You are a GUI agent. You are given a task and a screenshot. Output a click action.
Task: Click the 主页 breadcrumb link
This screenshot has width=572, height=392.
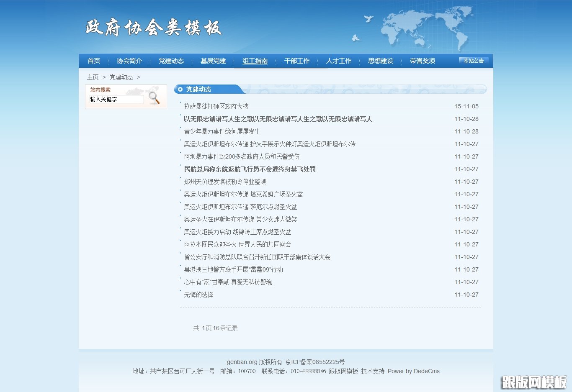93,77
